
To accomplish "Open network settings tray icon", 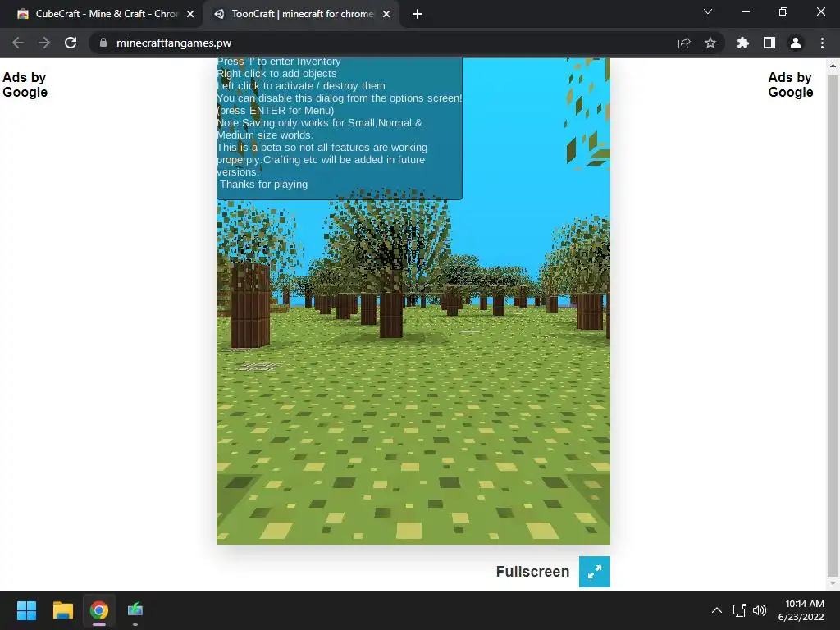I will click(740, 610).
